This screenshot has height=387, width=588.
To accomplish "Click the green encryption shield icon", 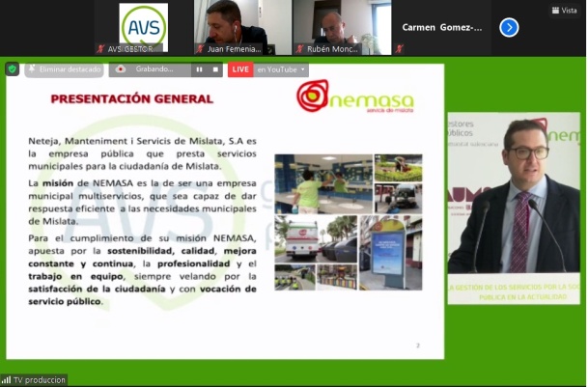I will 12,69.
